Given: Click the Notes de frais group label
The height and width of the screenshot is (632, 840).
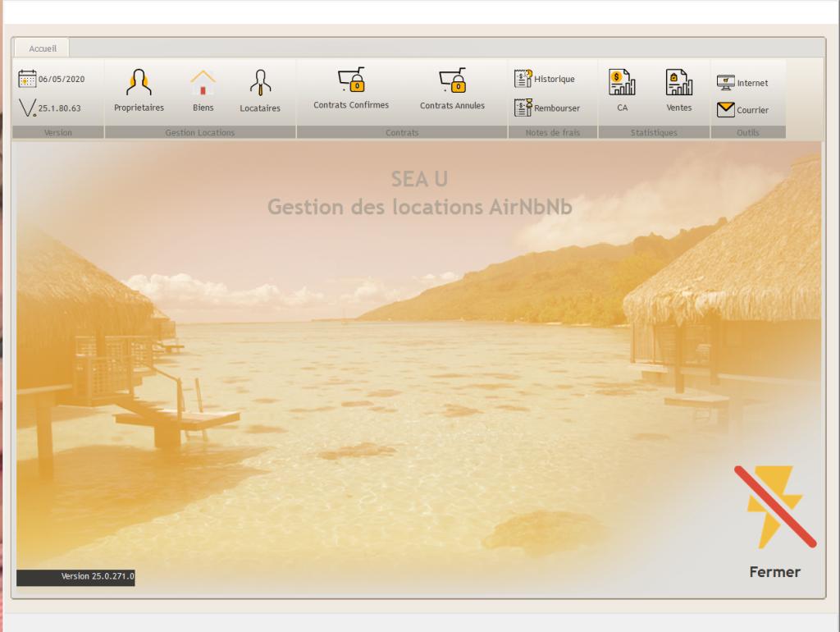Looking at the screenshot, I should point(552,132).
